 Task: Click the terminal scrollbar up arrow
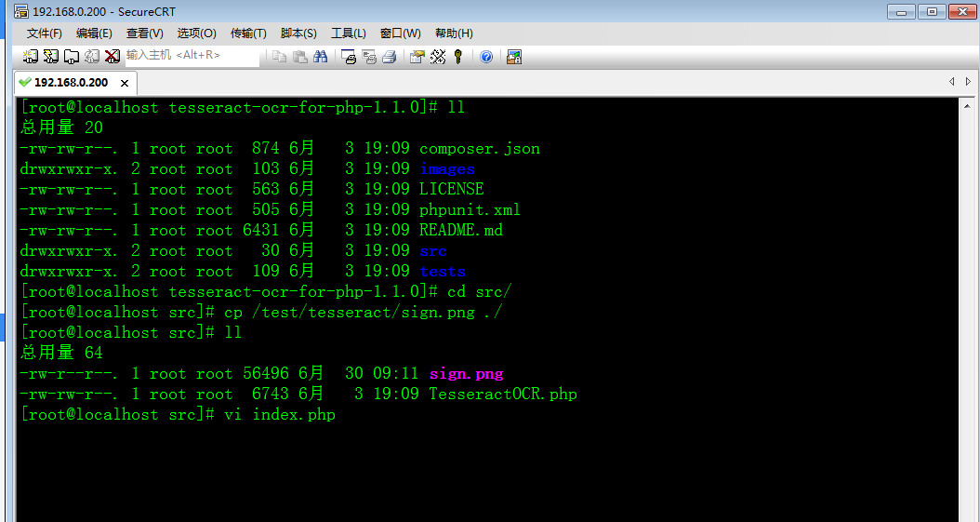click(966, 106)
